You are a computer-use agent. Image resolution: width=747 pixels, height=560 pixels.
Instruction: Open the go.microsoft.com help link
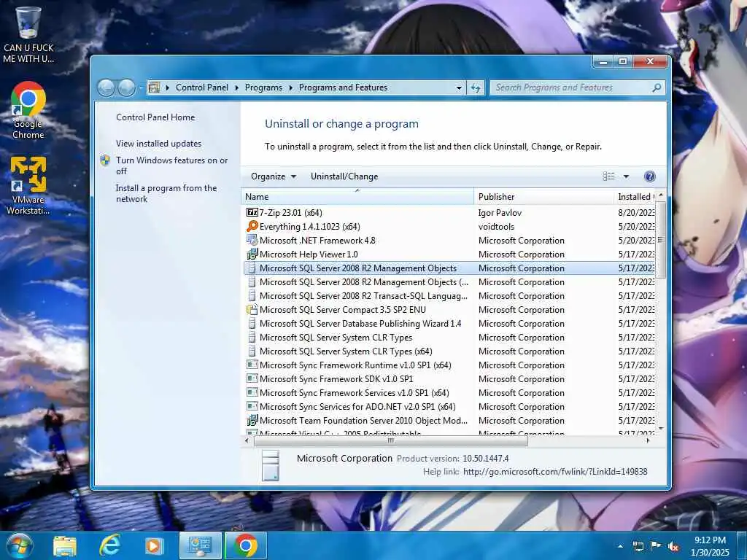click(555, 472)
